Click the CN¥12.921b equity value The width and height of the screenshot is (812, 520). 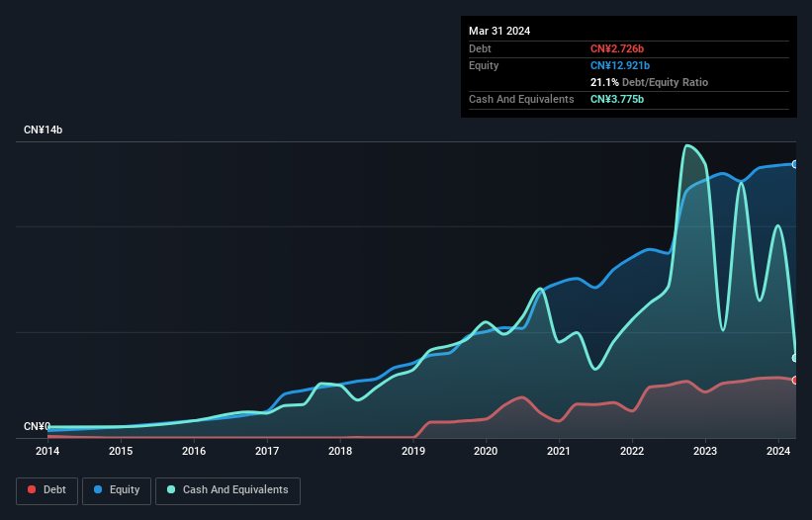620,65
